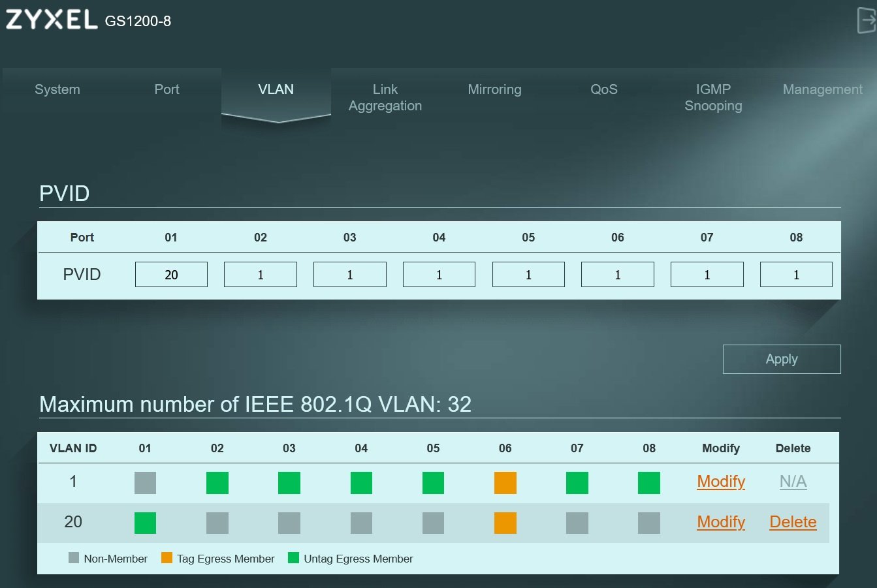877x588 pixels.
Task: Click the PVID field for port 01
Action: 171,275
